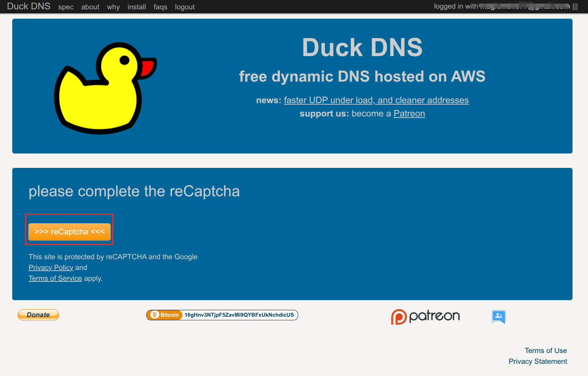Image resolution: width=588 pixels, height=376 pixels.
Task: Open the Terms of Use page
Action: pos(546,350)
